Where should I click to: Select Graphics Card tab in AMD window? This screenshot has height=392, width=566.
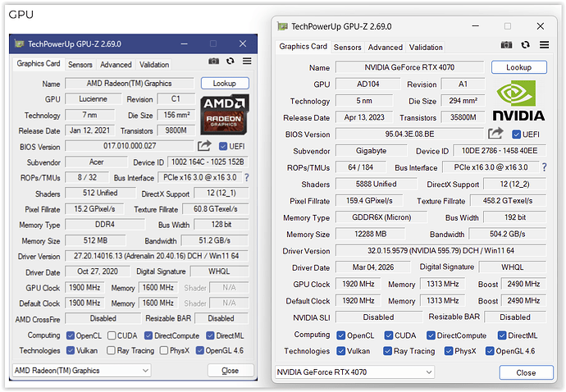click(39, 63)
